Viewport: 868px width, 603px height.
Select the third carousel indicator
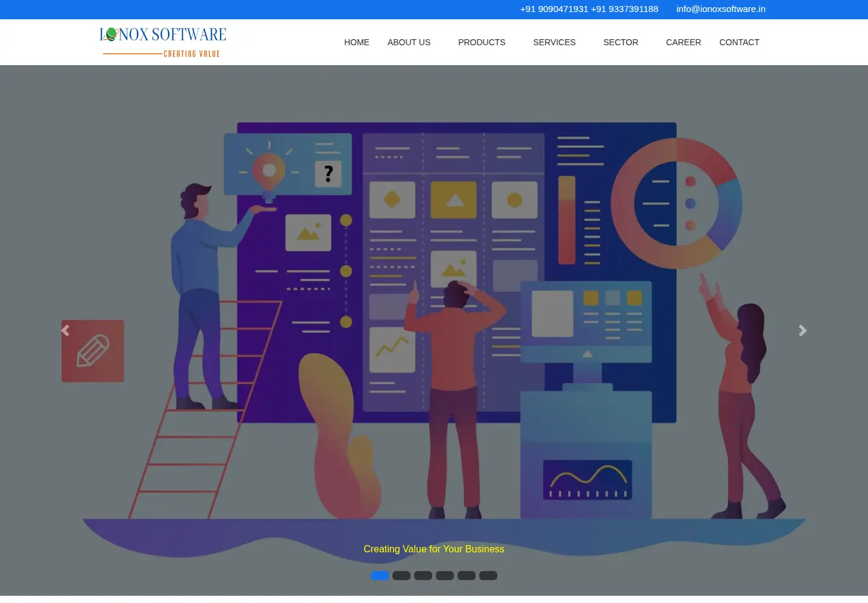click(423, 575)
